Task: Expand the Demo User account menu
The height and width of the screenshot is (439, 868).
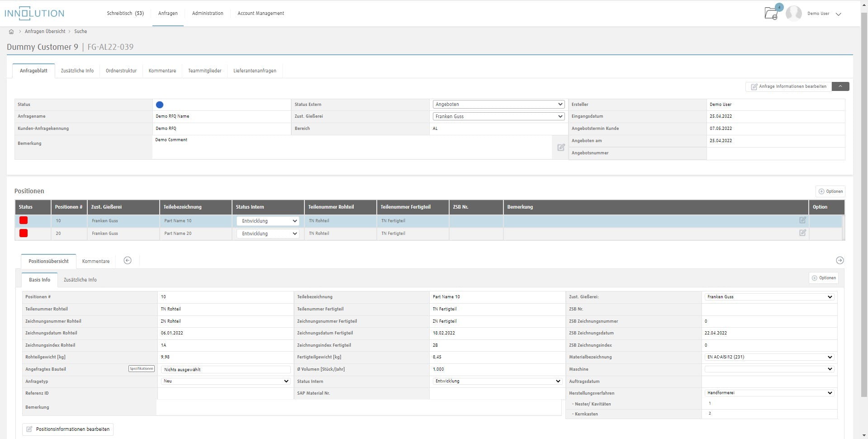Action: point(839,14)
